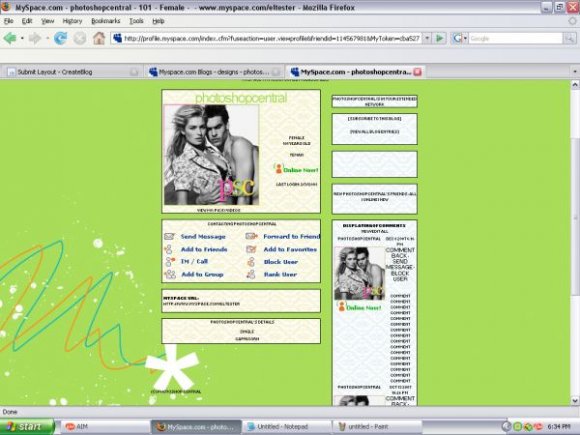580x435 pixels.
Task: Open the Tools menu
Action: coord(136,21)
